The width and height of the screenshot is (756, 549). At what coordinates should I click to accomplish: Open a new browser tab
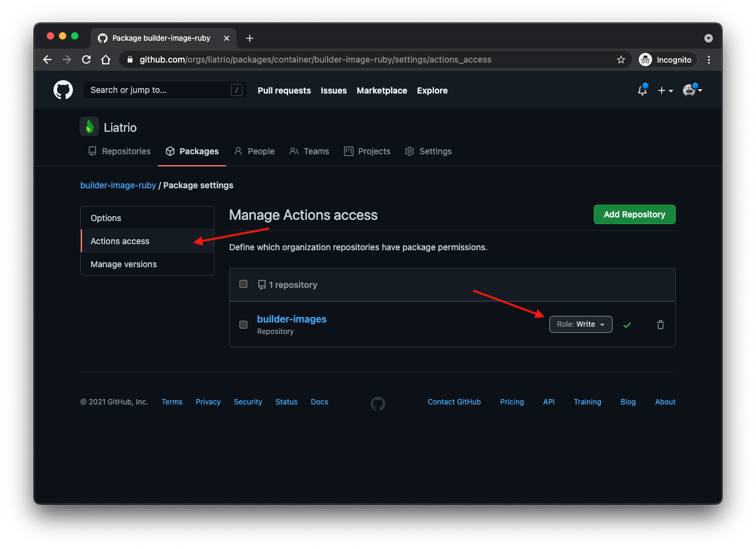tap(249, 38)
